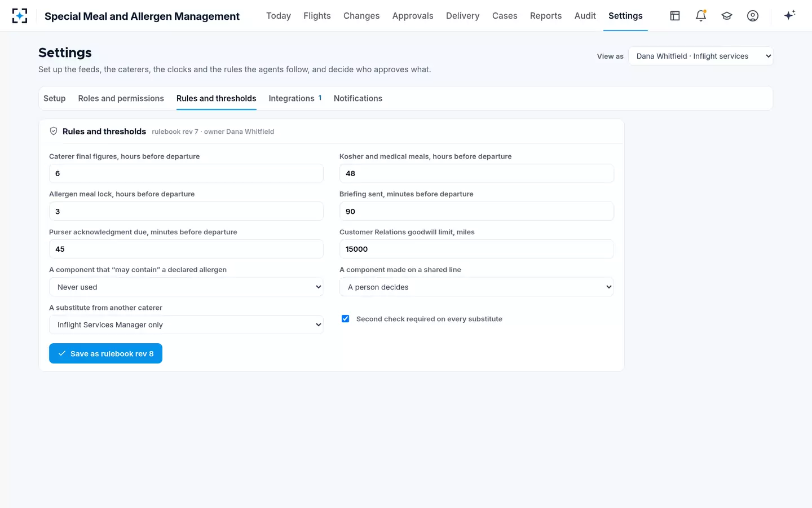Screen dimensions: 812x508
Task: Open the substitute from another caterer dropdown
Action: pos(186,325)
